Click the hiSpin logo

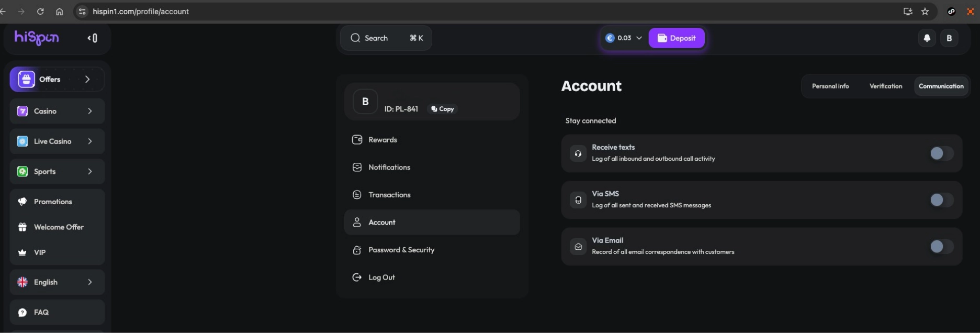37,38
